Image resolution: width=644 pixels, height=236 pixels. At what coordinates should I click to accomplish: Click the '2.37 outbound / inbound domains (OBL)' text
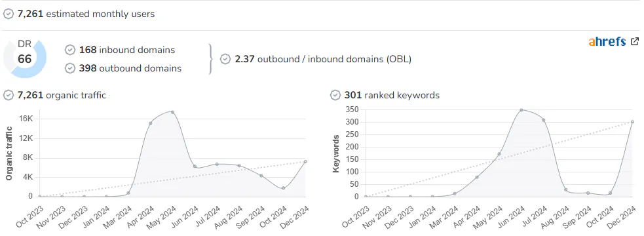[x=323, y=59]
